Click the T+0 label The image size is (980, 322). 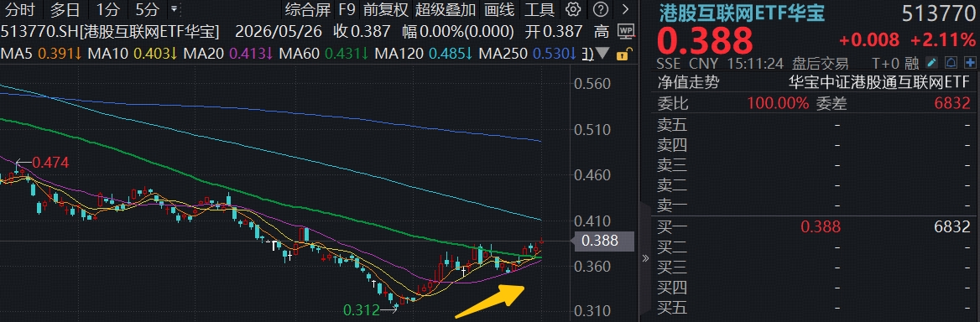click(886, 63)
